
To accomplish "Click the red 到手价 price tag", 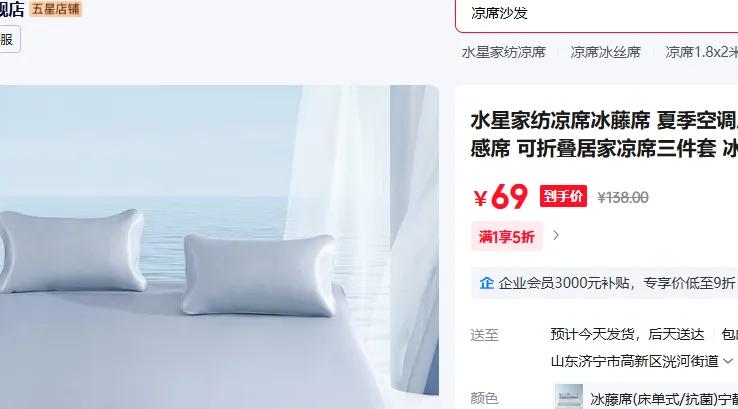I will coord(563,196).
